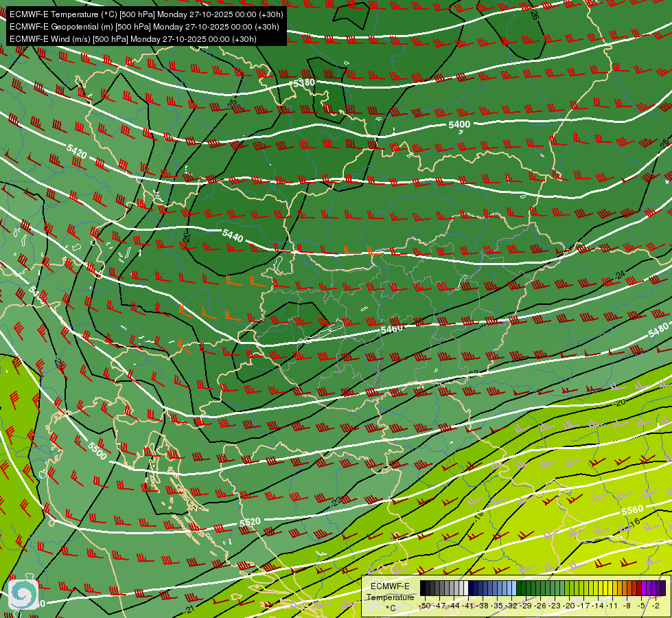Click the -35 value in the legend
This screenshot has height=618, width=672.
point(498,606)
